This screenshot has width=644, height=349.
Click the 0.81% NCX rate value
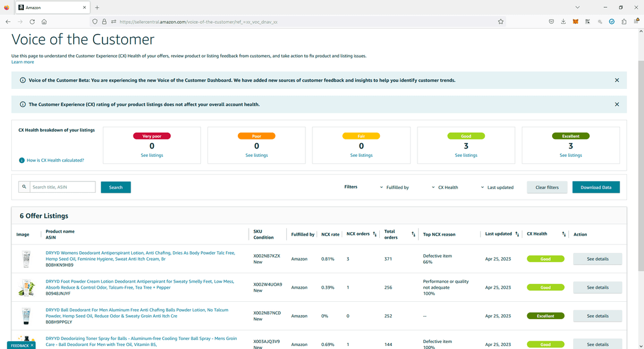click(328, 259)
